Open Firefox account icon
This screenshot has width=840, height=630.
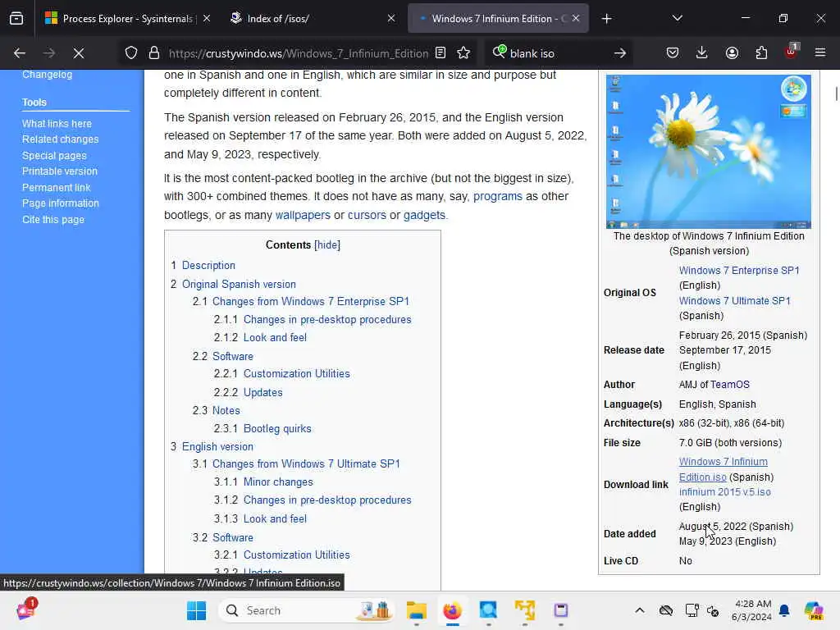click(732, 52)
